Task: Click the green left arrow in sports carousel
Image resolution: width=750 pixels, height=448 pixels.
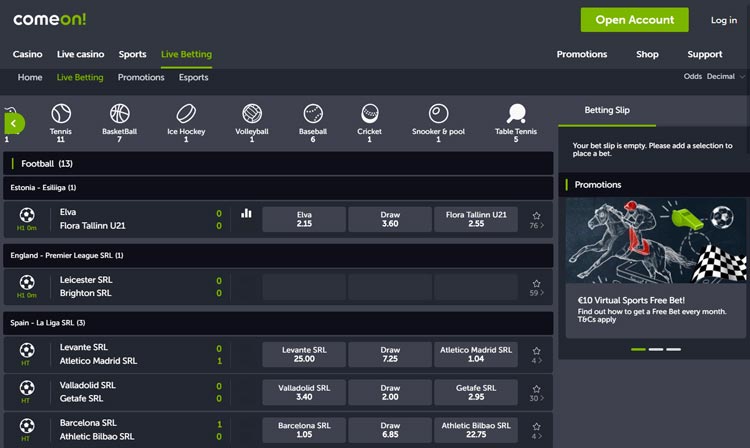Action: 14,123
